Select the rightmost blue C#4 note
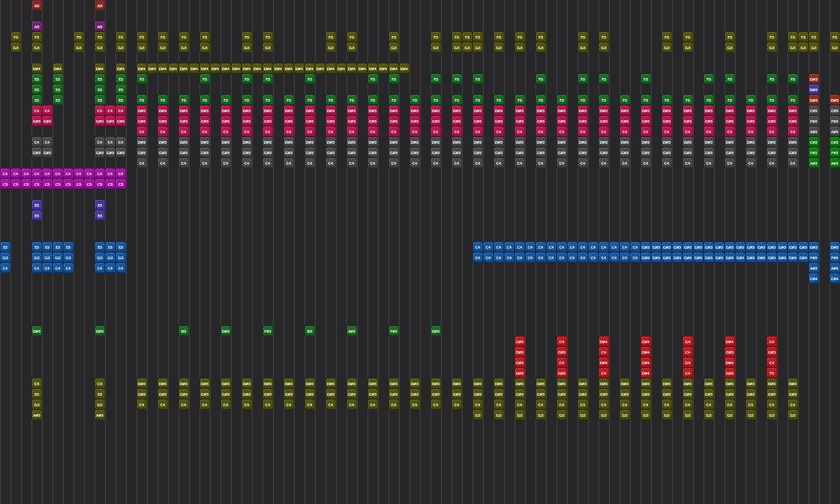 (835, 278)
